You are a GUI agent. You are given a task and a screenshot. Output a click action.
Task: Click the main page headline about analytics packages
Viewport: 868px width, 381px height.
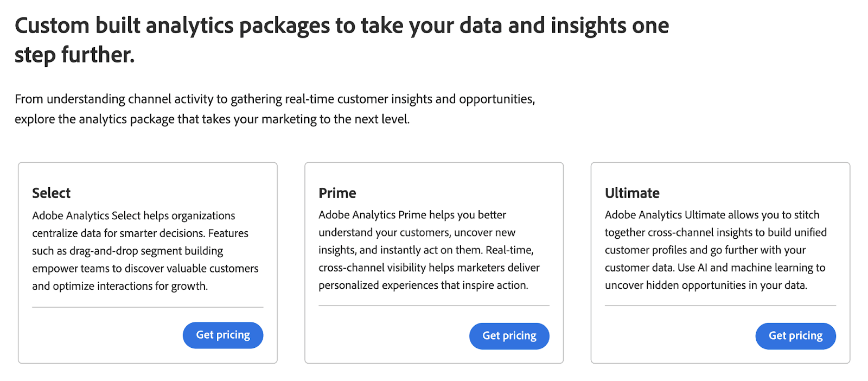342,38
